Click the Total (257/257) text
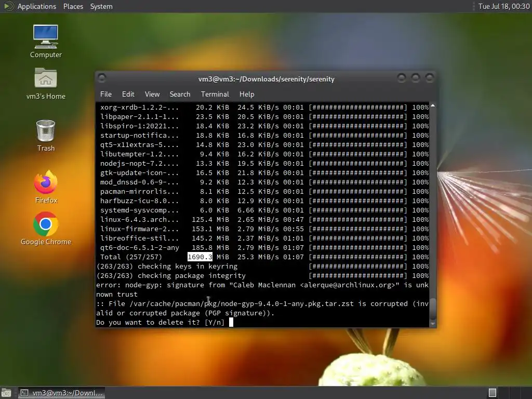 (x=131, y=257)
